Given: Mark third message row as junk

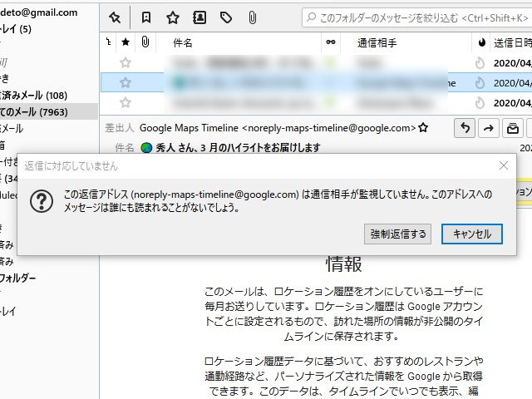Looking at the screenshot, I should (480, 103).
